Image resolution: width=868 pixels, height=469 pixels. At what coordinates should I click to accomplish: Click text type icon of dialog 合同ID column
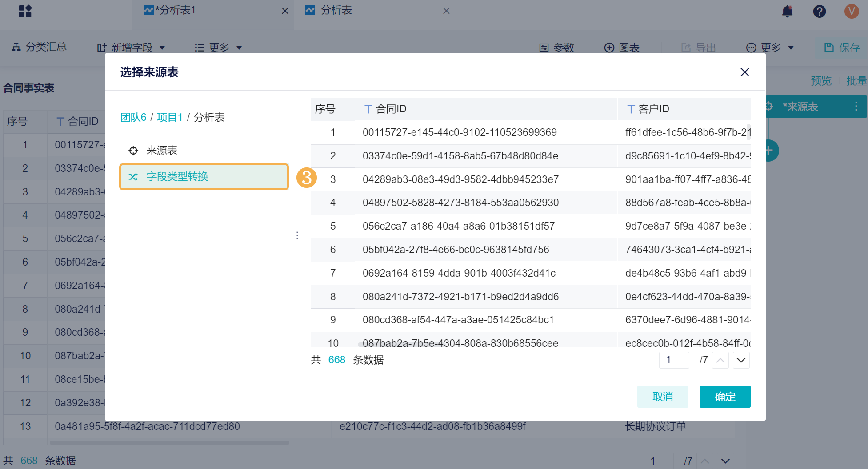tap(368, 109)
